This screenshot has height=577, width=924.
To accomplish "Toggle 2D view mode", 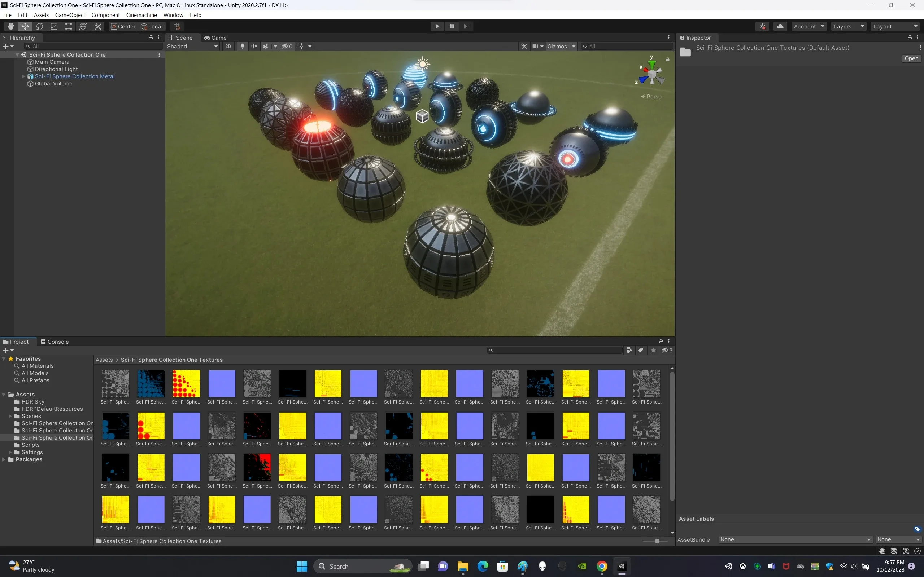I will [x=228, y=46].
